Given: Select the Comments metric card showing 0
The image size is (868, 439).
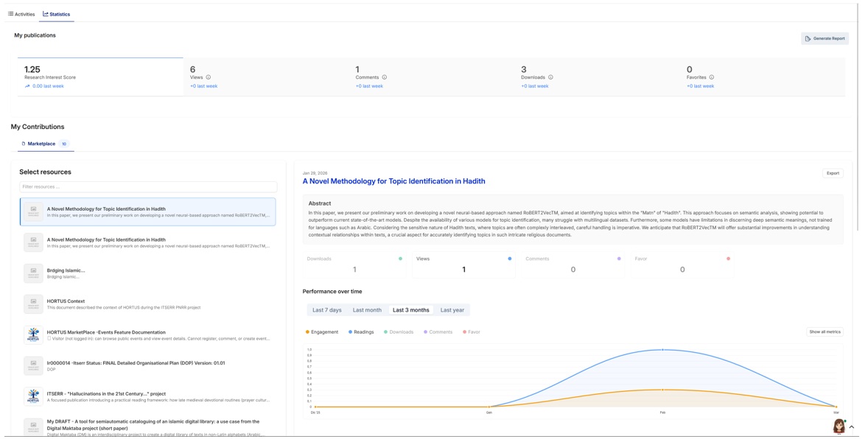Looking at the screenshot, I should (x=573, y=264).
